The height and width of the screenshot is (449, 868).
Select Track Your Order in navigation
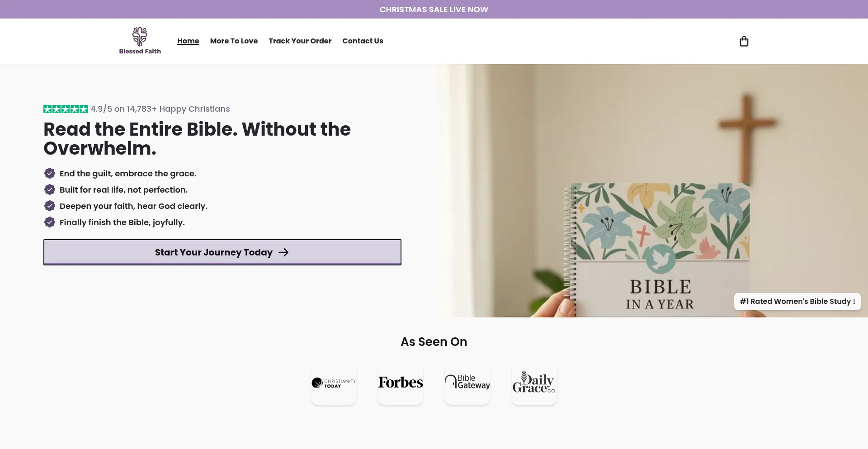(300, 41)
